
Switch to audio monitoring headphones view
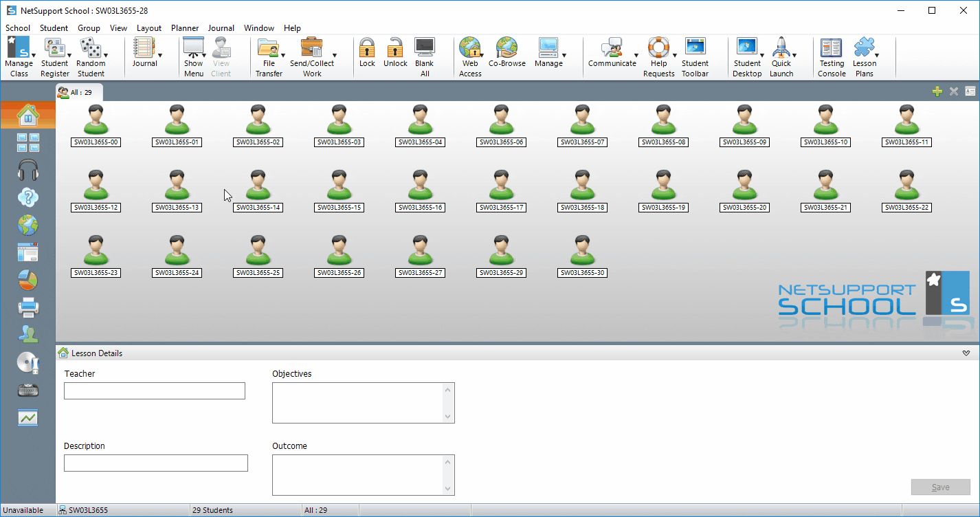[x=27, y=170]
